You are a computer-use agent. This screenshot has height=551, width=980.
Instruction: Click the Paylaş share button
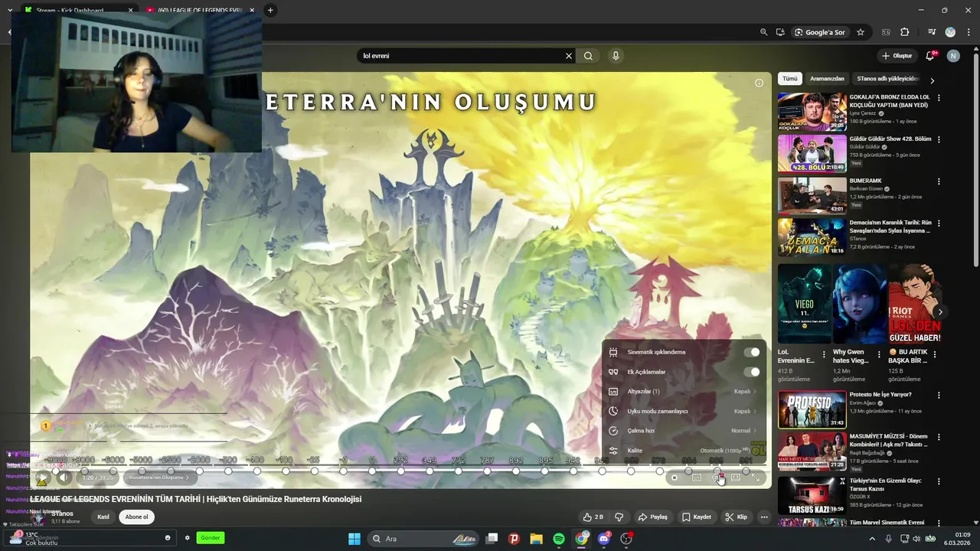click(x=652, y=517)
